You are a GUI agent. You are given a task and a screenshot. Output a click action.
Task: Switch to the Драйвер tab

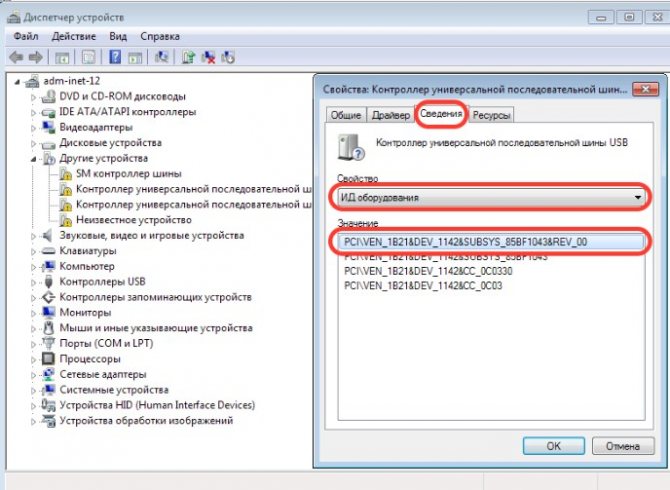[x=391, y=115]
